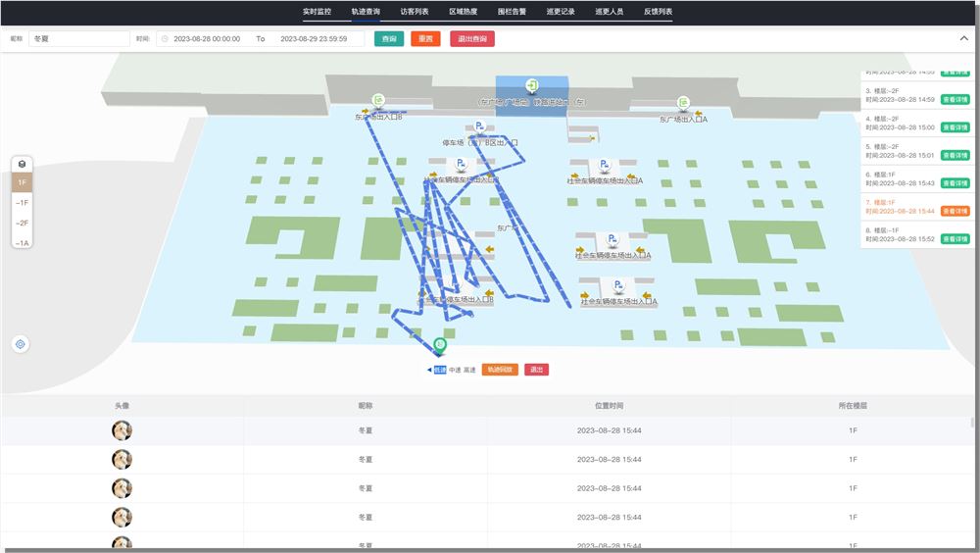The width and height of the screenshot is (980, 553).
Task: Click the green track end-point pin
Action: [x=440, y=345]
